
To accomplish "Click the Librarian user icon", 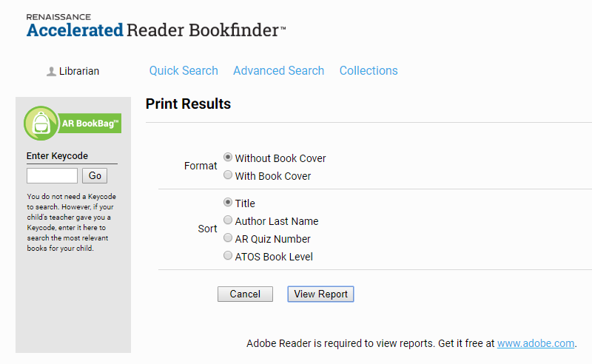I will 51,71.
